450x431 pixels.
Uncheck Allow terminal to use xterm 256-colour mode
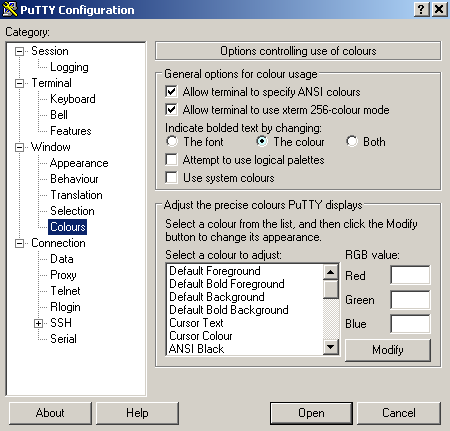click(171, 109)
